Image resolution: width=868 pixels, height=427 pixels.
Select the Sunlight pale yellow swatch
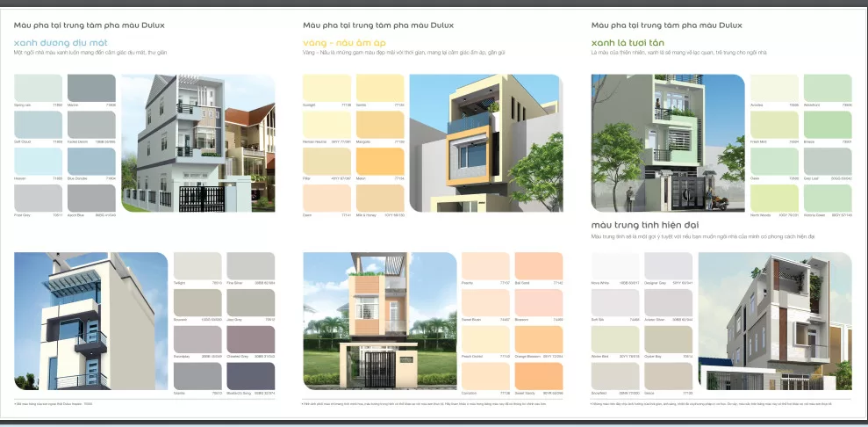click(x=326, y=88)
